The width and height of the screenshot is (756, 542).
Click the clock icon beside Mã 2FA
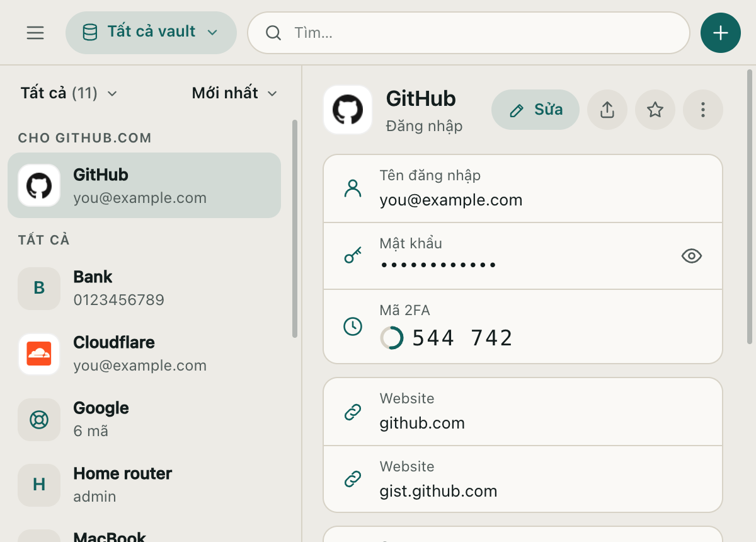[353, 326]
